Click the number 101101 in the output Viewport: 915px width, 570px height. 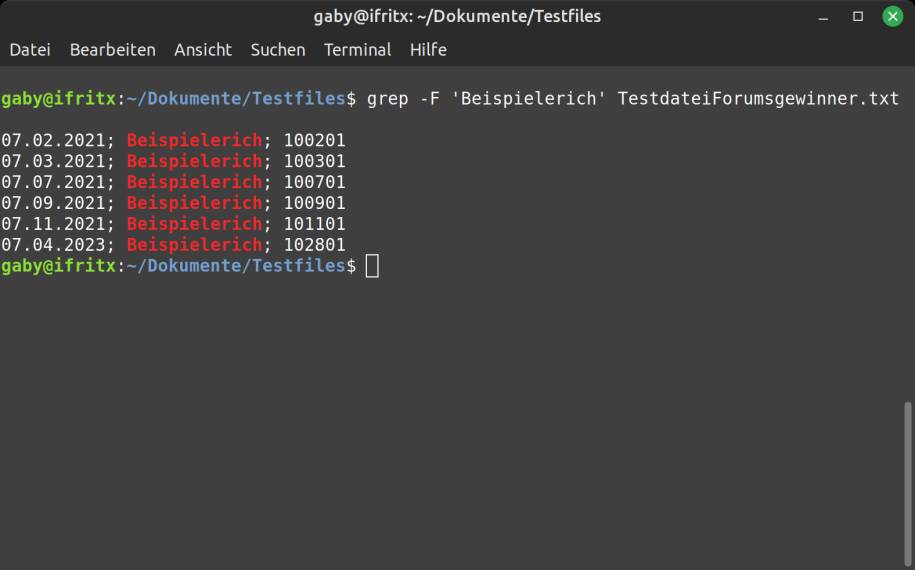pyautogui.click(x=314, y=224)
